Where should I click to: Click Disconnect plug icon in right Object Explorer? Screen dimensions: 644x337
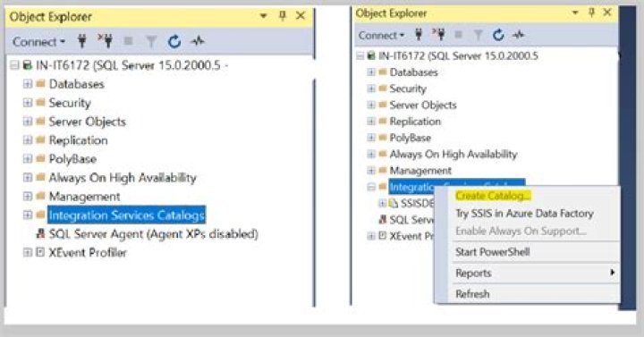(438, 35)
